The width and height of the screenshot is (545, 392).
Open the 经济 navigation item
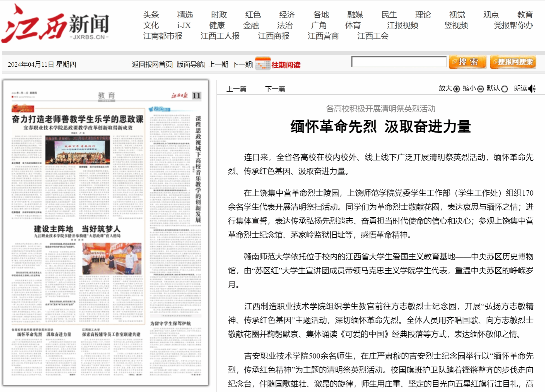point(287,15)
